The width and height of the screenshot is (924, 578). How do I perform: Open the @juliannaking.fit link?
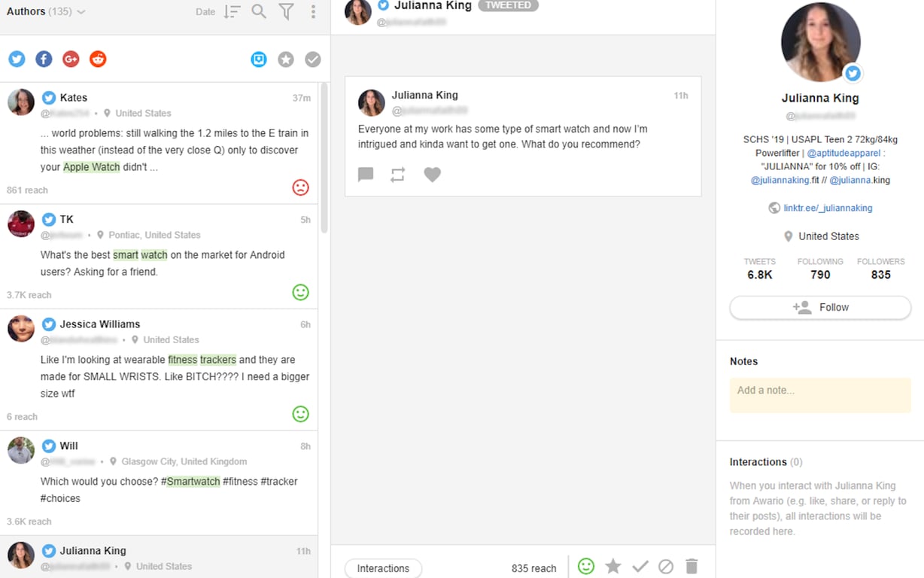coord(789,180)
